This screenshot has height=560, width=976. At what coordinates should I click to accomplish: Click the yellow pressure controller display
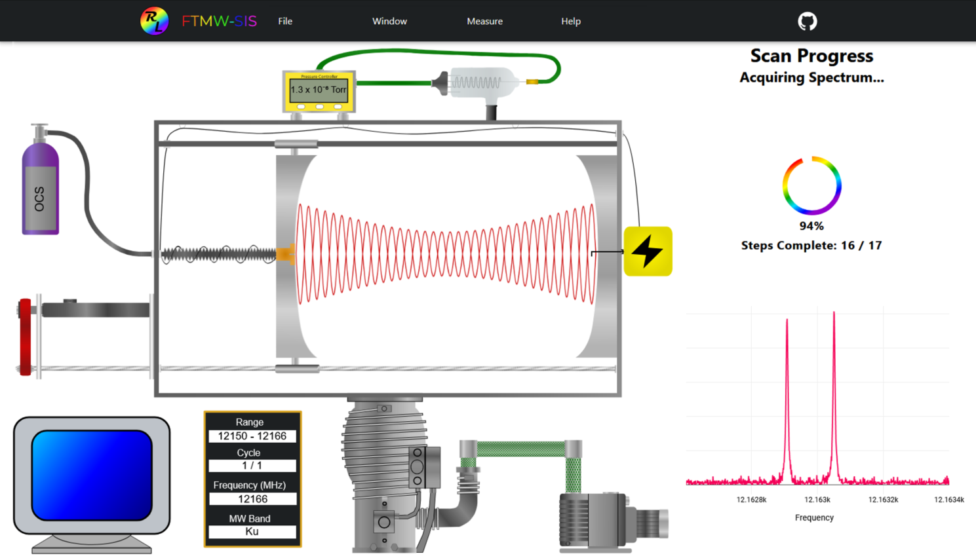pos(319,90)
